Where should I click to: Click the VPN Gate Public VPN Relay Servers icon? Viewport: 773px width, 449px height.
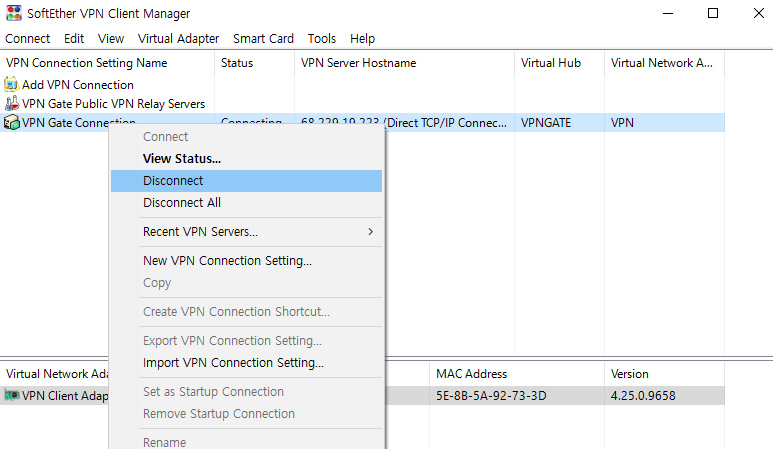click(11, 104)
